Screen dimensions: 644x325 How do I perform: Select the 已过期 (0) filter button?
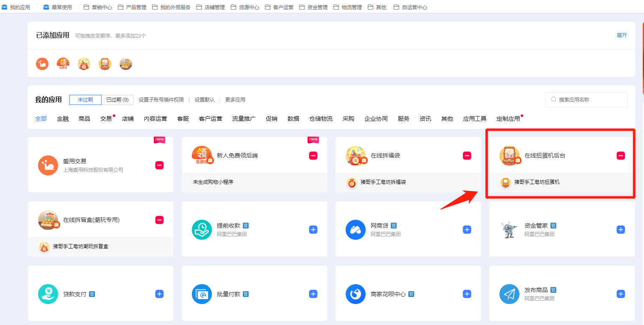click(x=117, y=99)
